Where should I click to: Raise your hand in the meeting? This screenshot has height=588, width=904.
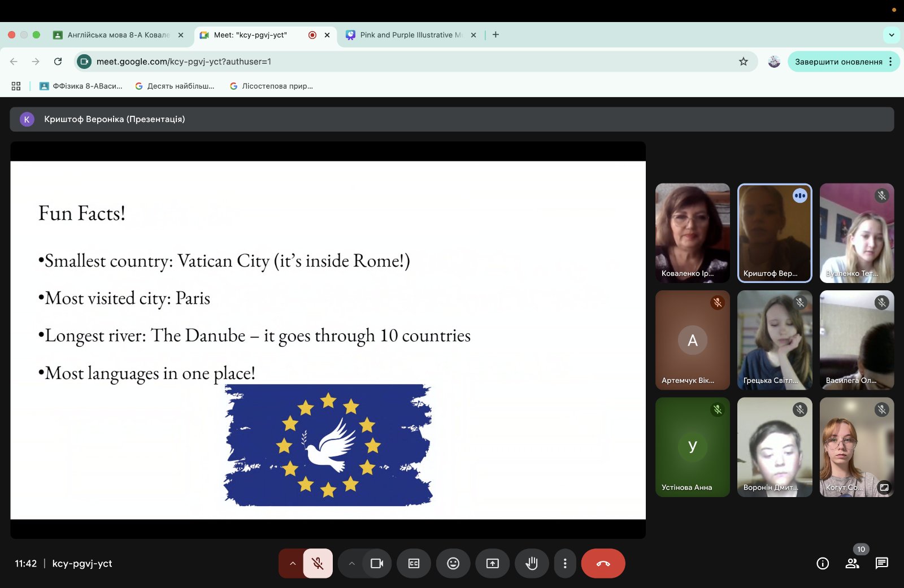coord(532,563)
